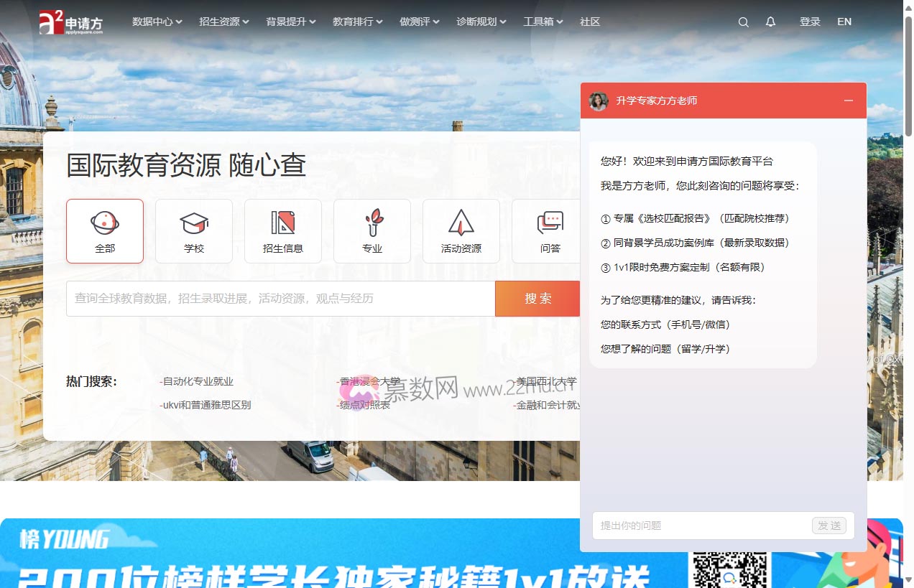Click the applysquare logo in header
Screen dimensions: 914x588
coord(70,22)
